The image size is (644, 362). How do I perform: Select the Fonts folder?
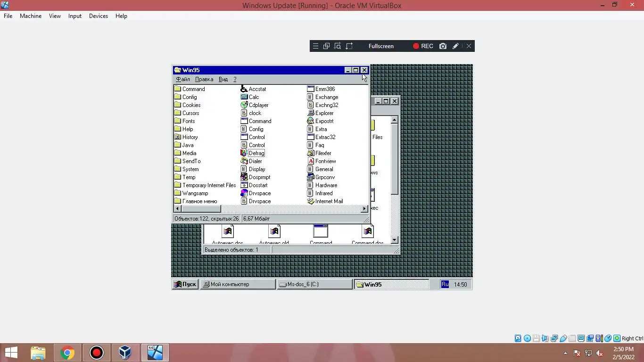point(184,121)
